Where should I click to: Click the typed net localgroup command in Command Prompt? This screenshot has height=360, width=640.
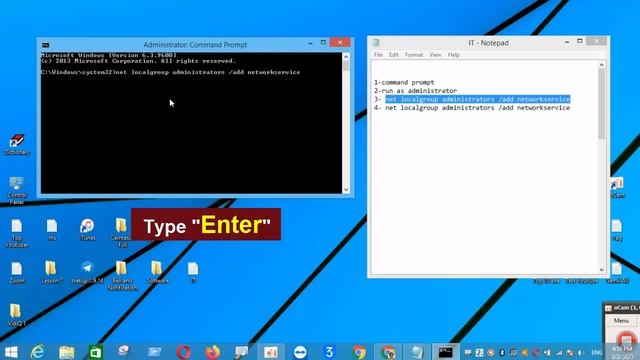coord(208,72)
